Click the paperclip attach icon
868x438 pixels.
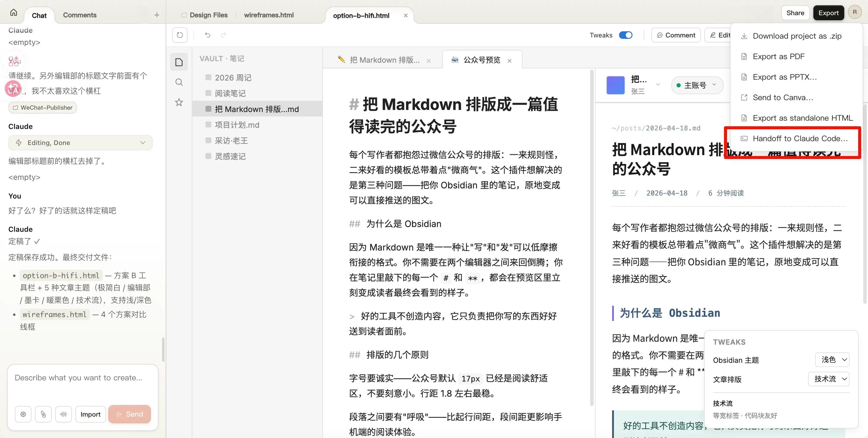(43, 414)
